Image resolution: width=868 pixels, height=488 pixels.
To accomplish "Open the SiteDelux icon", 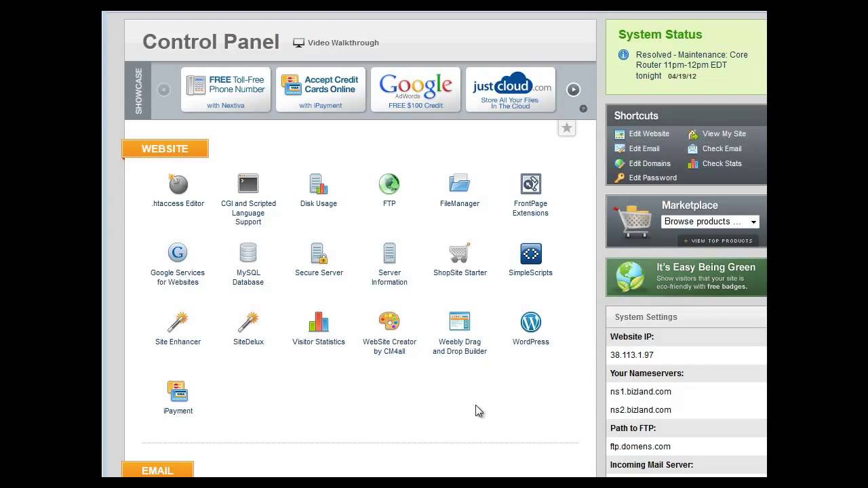I will (248, 322).
